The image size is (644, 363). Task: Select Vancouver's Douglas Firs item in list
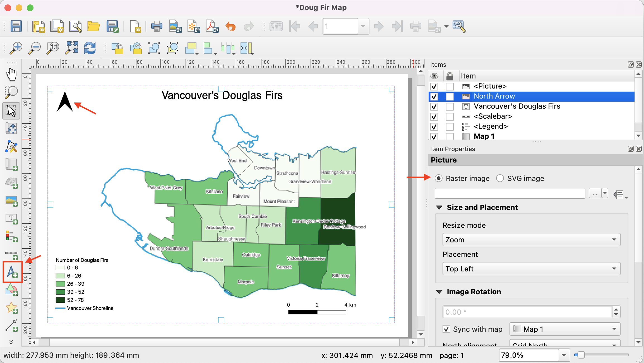(517, 106)
